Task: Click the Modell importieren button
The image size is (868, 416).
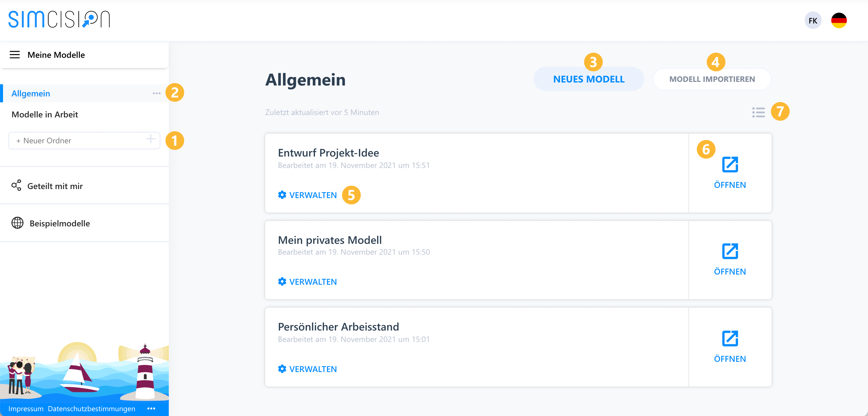Action: click(712, 79)
